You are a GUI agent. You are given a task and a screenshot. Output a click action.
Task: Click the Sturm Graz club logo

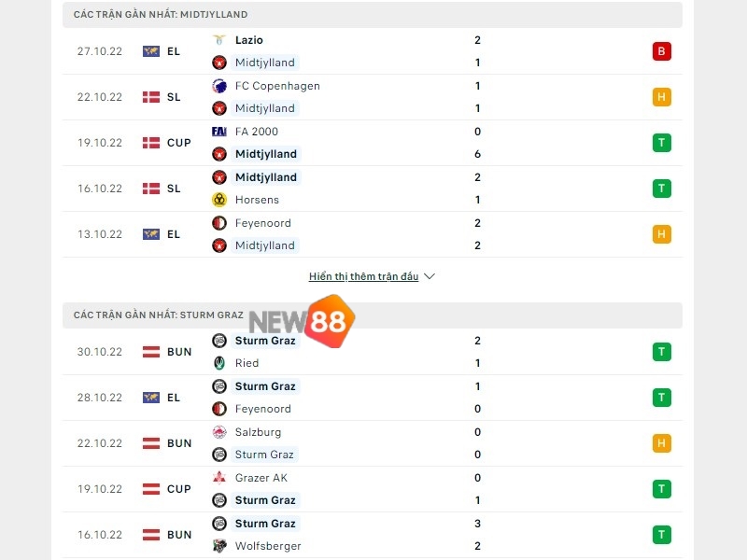(221, 341)
